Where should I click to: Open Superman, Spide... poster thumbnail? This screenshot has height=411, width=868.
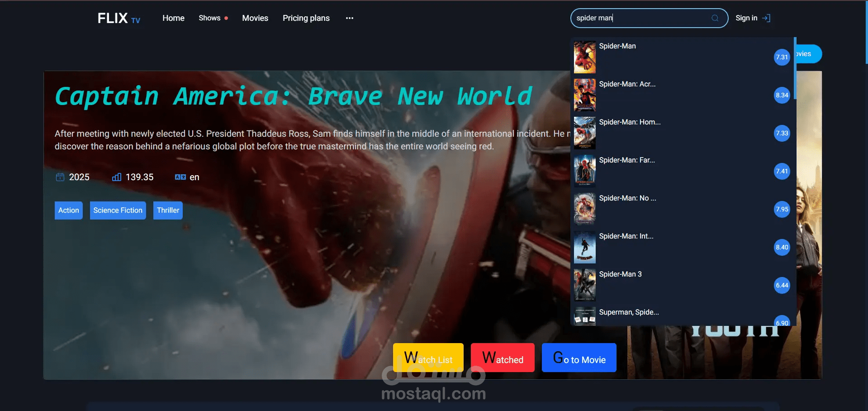[x=585, y=316]
